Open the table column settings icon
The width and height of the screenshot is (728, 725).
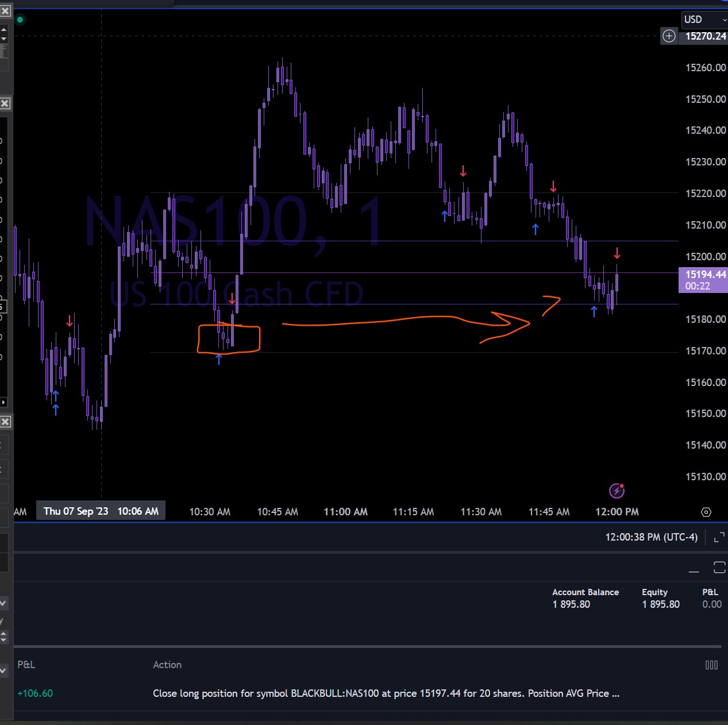(x=711, y=665)
